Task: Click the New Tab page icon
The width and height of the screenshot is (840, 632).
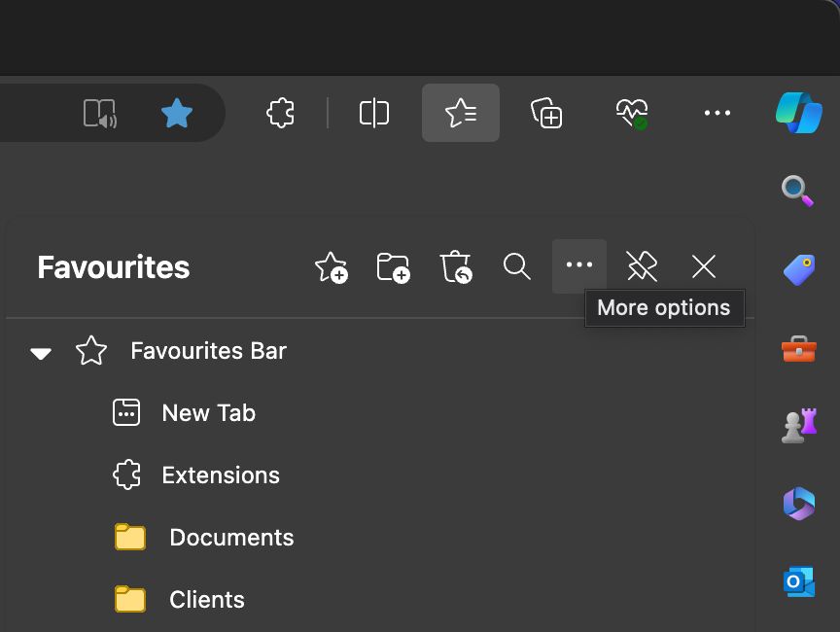Action: click(x=126, y=412)
